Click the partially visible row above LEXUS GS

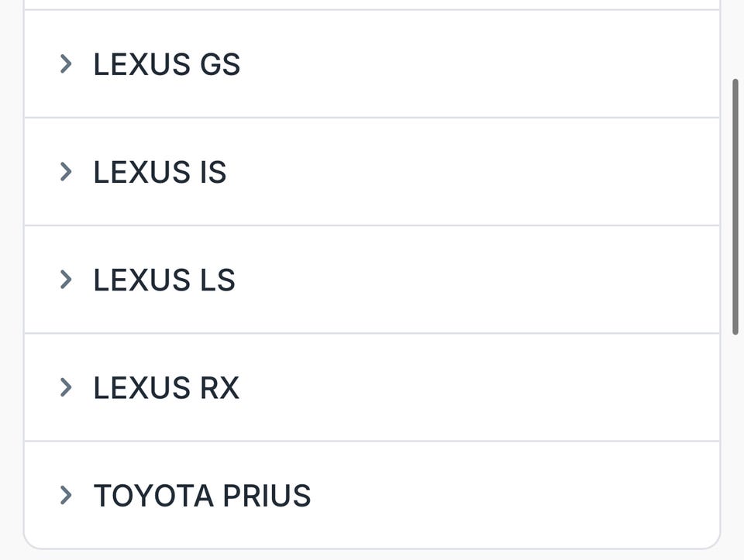pos(372,4)
